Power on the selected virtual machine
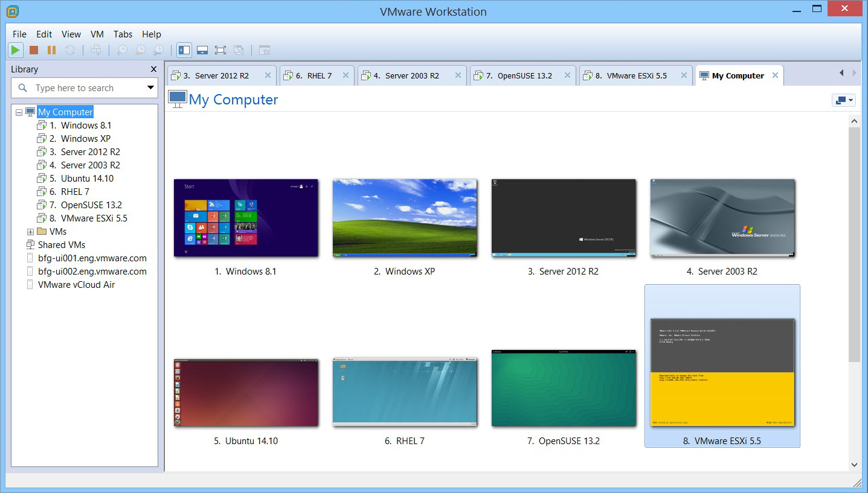 [15, 50]
